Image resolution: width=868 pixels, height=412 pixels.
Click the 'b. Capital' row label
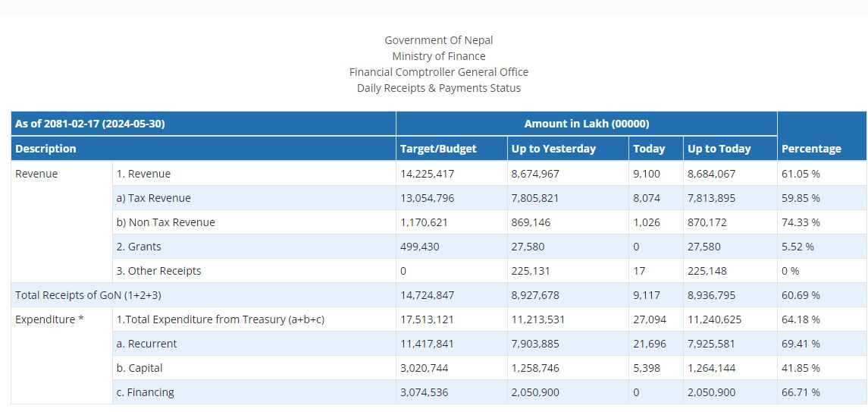tap(139, 368)
